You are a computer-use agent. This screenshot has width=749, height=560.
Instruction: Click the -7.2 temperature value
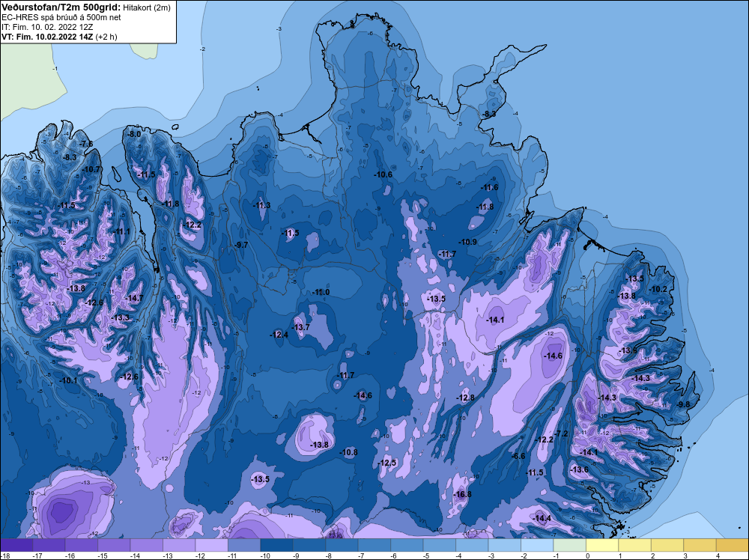(561, 433)
